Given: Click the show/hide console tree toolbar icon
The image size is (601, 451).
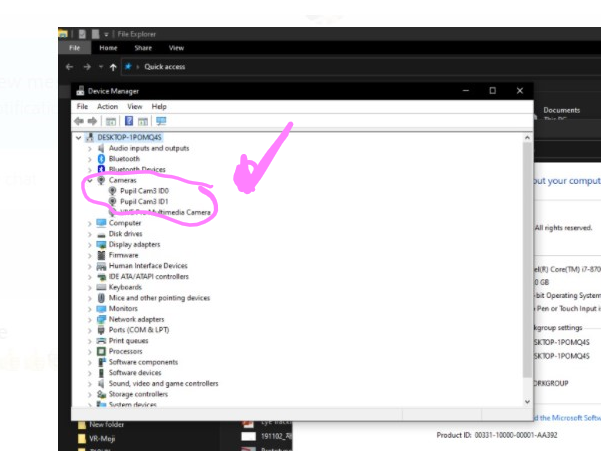Looking at the screenshot, I should [x=111, y=121].
